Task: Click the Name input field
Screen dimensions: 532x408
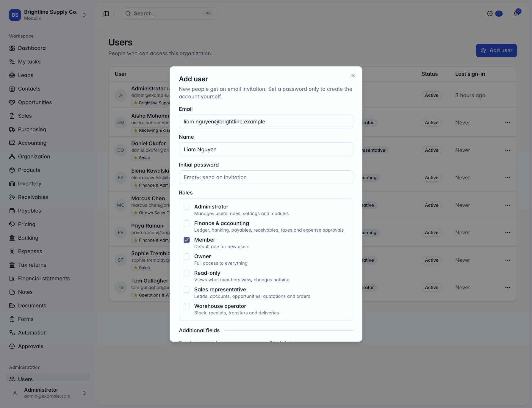Action: point(266,150)
